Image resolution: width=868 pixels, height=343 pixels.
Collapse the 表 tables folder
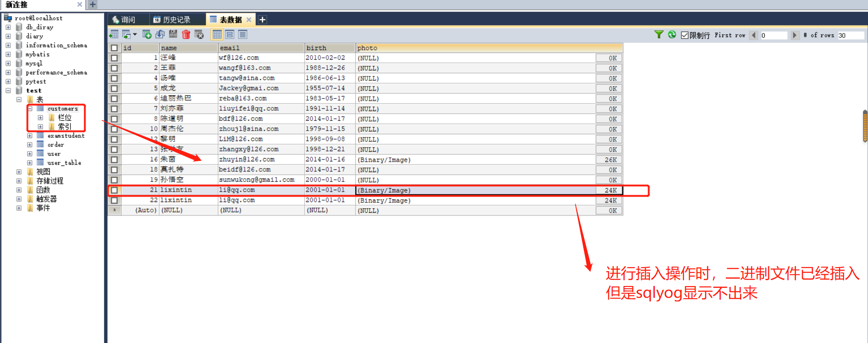pyautogui.click(x=19, y=99)
